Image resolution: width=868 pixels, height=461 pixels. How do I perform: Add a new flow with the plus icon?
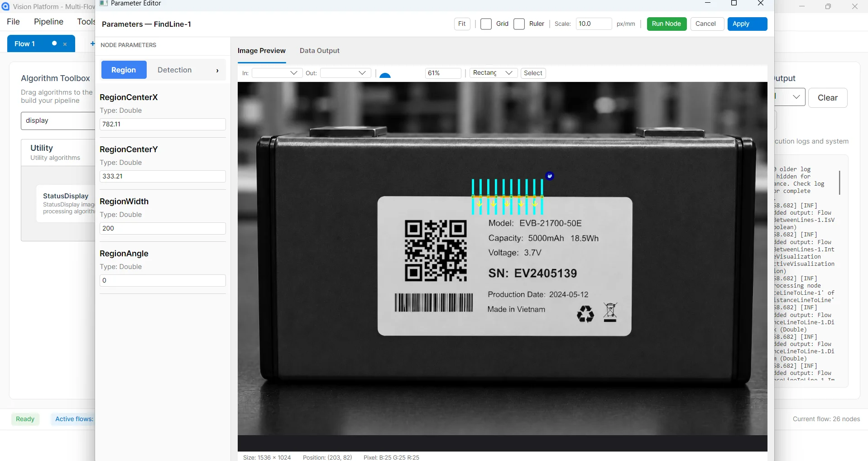click(x=92, y=43)
